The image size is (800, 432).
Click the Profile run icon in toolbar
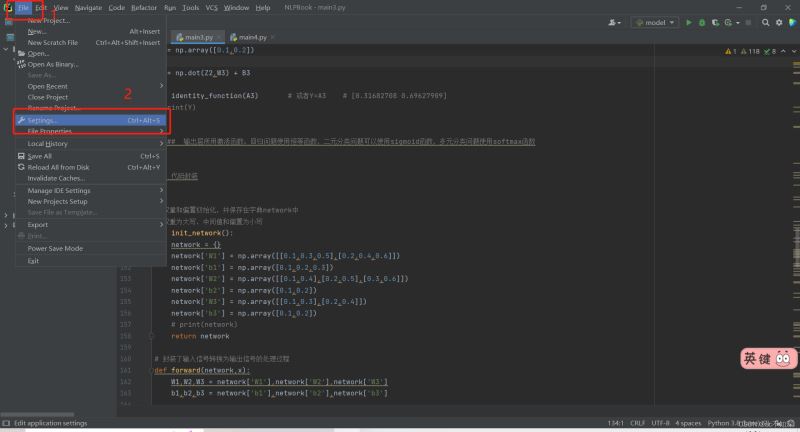pyautogui.click(x=728, y=22)
